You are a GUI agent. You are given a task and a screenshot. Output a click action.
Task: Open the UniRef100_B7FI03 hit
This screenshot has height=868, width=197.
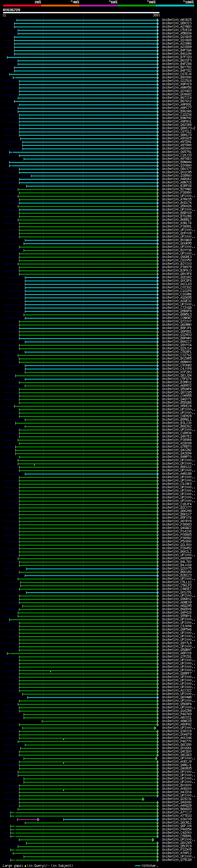[176, 57]
